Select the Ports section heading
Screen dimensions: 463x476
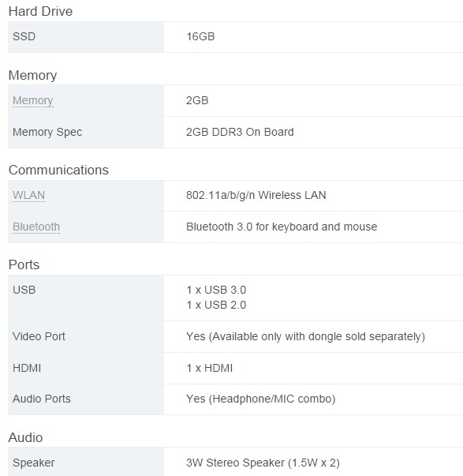pos(24,264)
